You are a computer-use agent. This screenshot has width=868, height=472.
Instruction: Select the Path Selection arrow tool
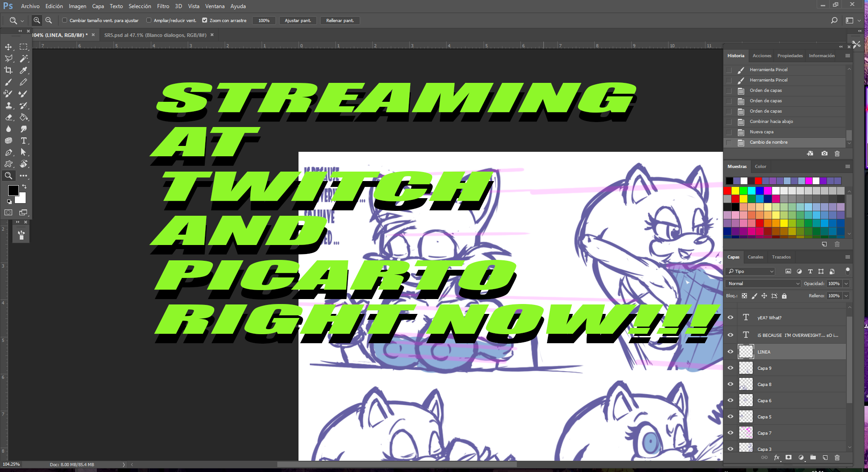coord(23,152)
